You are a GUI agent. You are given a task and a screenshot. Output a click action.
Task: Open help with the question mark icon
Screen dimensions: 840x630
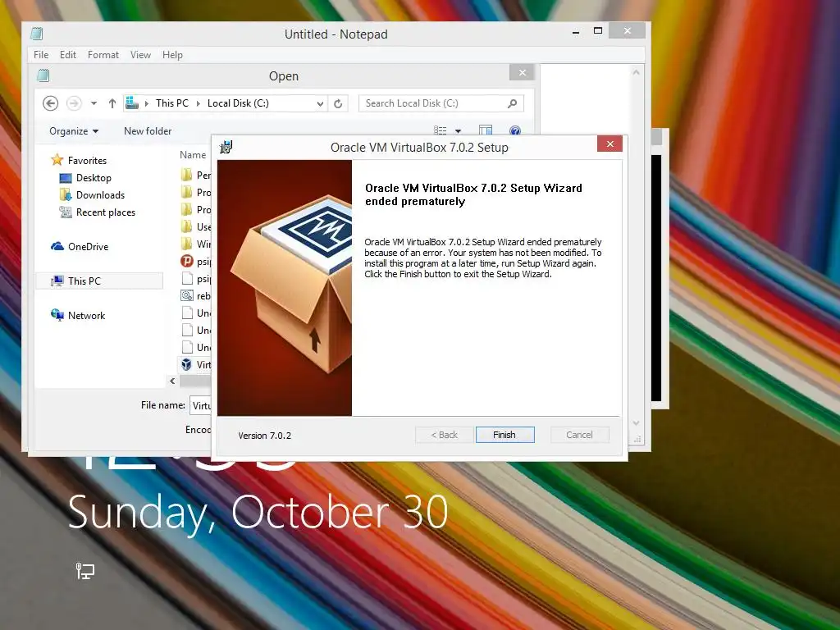[x=515, y=130]
